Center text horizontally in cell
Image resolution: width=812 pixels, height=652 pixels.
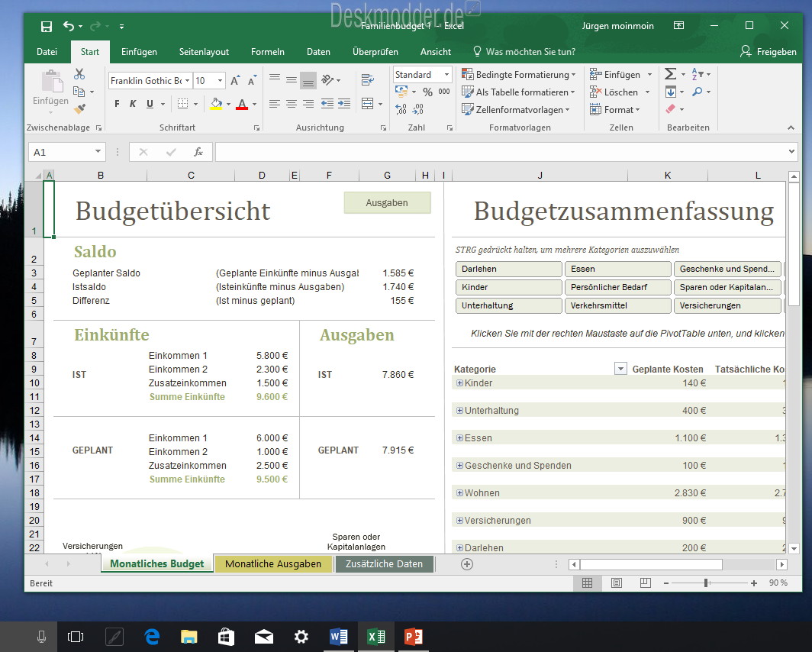tap(292, 104)
